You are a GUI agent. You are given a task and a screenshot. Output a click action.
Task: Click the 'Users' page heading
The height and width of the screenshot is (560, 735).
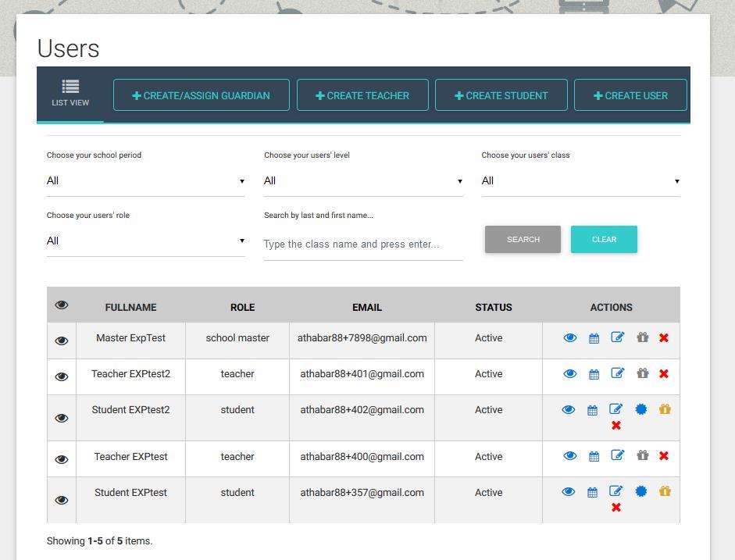(69, 48)
